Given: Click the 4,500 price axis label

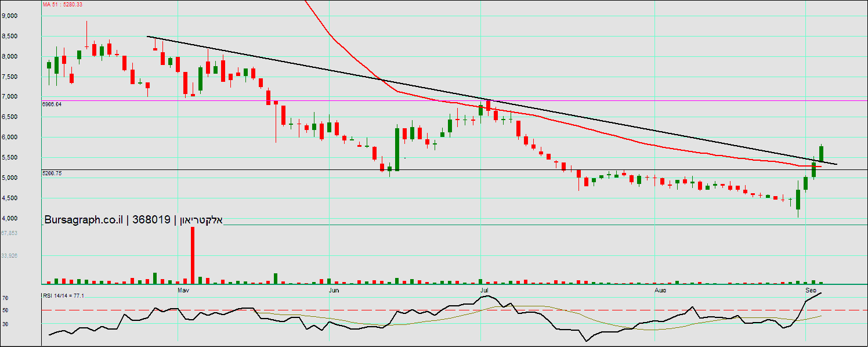Looking at the screenshot, I should (10, 198).
